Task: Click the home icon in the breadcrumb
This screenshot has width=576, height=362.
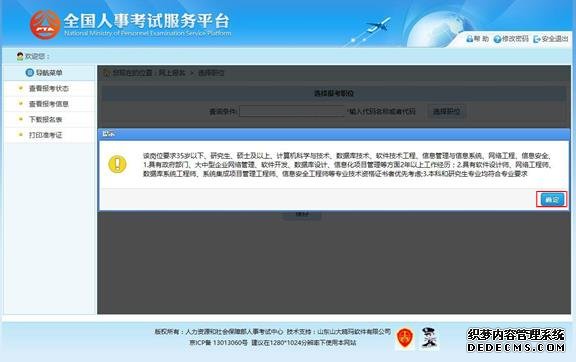Action: (x=107, y=72)
